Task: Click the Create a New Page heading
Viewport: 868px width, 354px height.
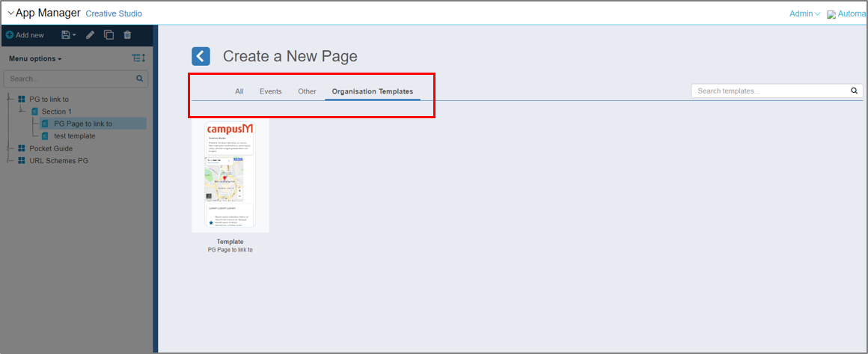Action: pyautogui.click(x=290, y=56)
